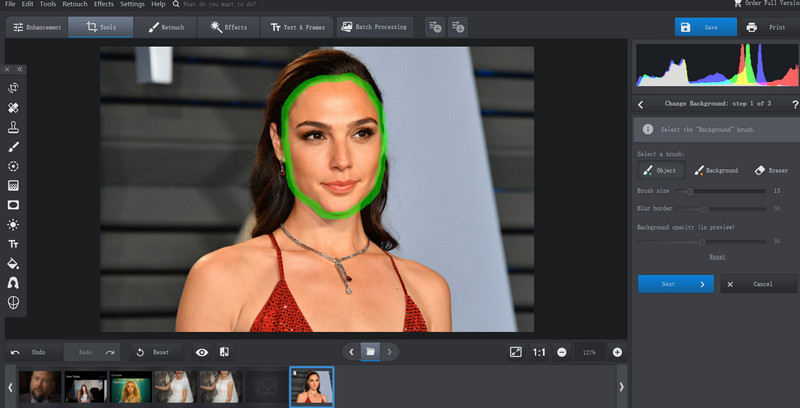Select the graduated filter tool icon
Viewport: 800px width, 408px height.
tap(13, 186)
